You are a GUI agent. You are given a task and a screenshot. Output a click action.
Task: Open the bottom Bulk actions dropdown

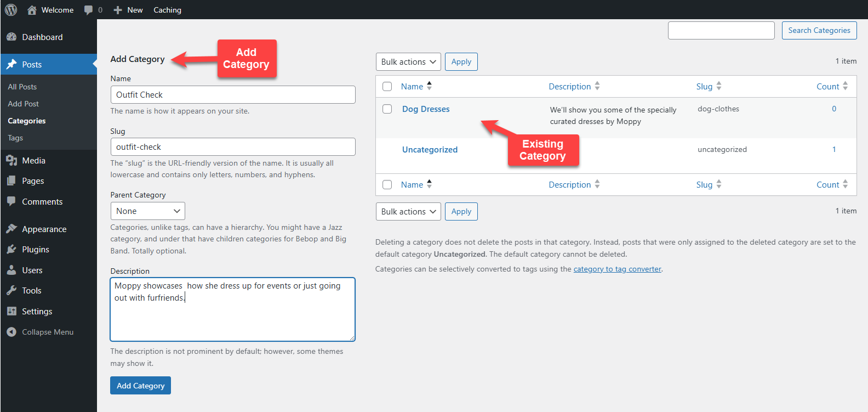(408, 212)
